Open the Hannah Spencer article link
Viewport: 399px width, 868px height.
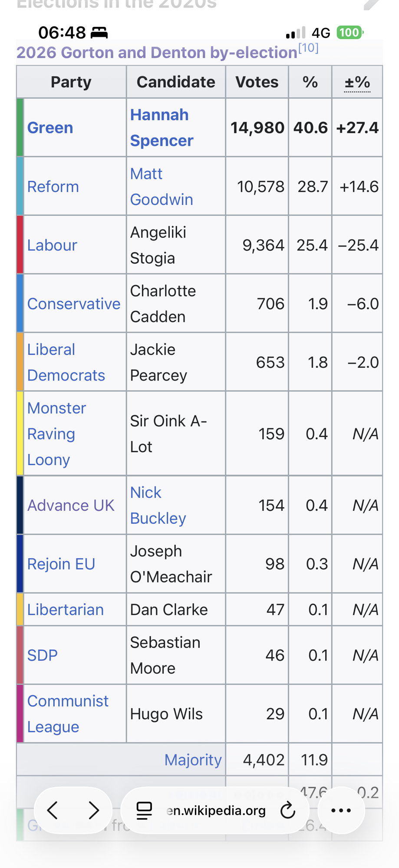click(162, 128)
